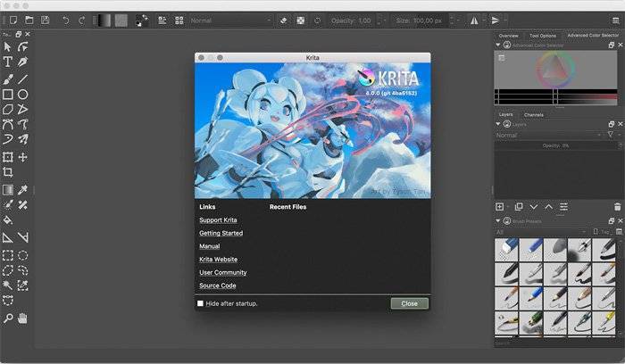Undo the last action

(x=66, y=21)
